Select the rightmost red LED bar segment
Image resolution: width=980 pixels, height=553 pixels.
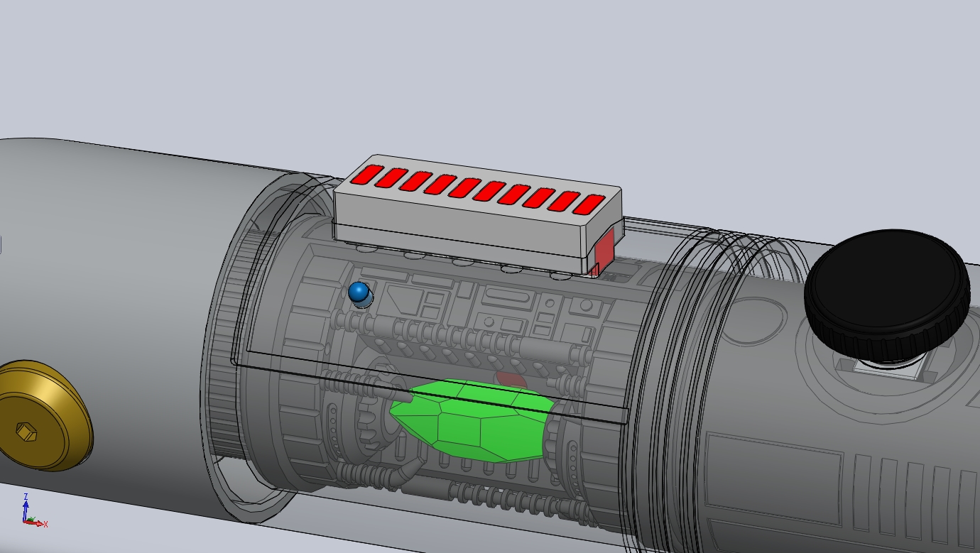pos(589,206)
